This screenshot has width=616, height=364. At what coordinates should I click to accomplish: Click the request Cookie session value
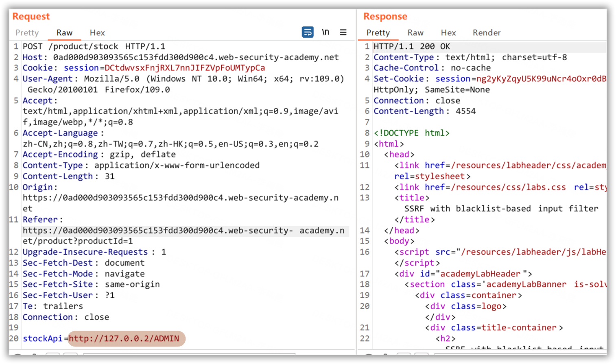point(184,68)
